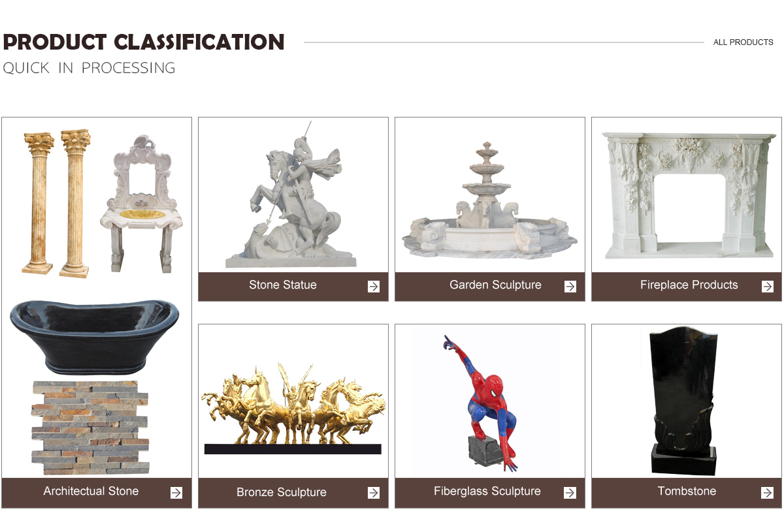Open the Tombstone category label
Viewport: 784px width, 532px height.
pos(687,491)
